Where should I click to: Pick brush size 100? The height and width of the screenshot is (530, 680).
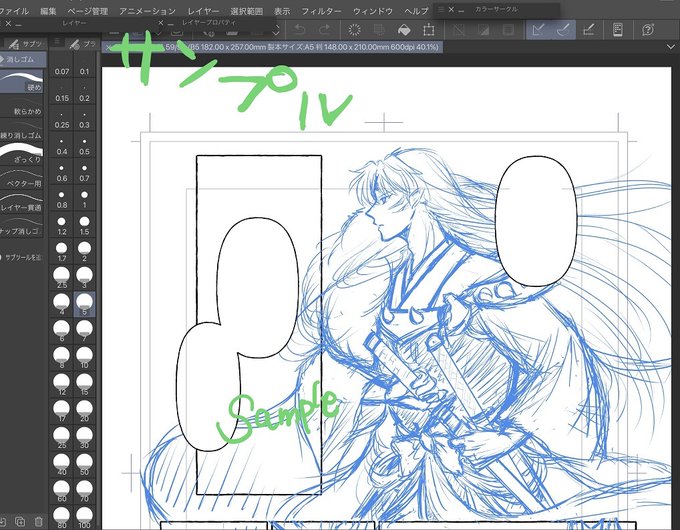pos(85,518)
